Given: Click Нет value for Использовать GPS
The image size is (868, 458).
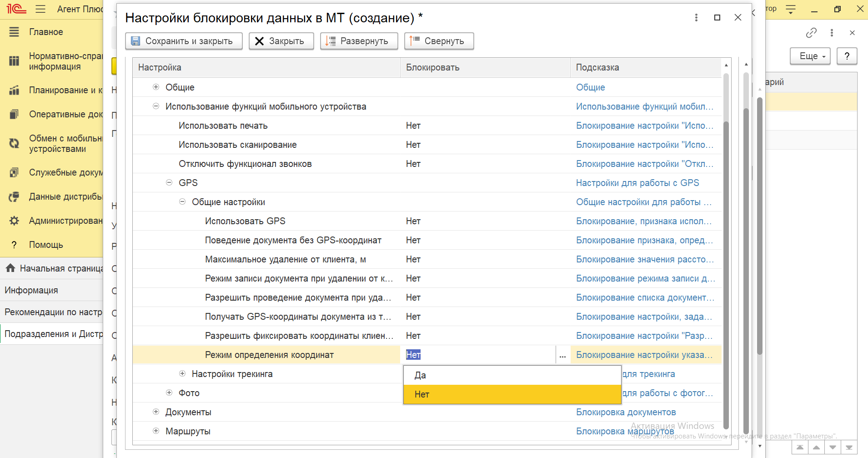Looking at the screenshot, I should point(413,221).
